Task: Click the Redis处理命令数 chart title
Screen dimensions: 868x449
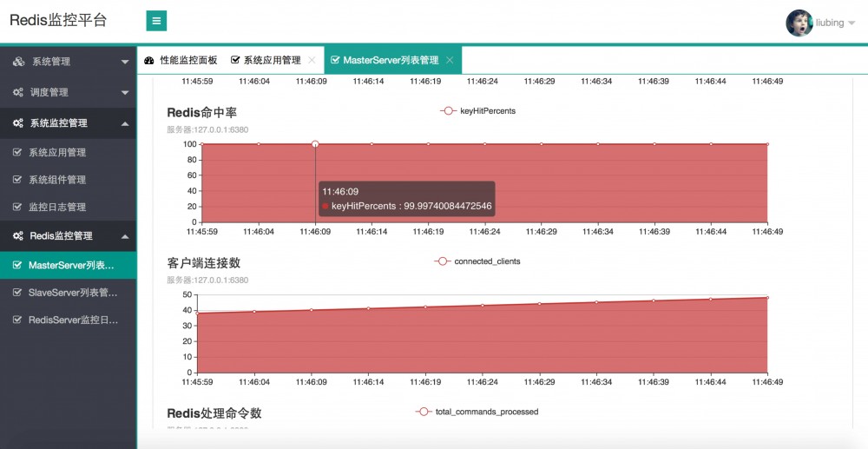Action: coord(214,413)
